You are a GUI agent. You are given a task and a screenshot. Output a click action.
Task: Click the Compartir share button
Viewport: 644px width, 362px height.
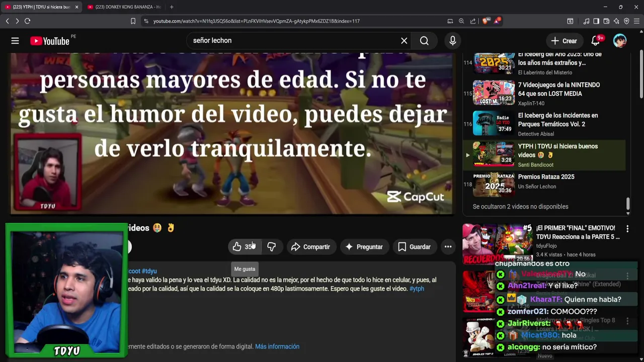pos(311,247)
